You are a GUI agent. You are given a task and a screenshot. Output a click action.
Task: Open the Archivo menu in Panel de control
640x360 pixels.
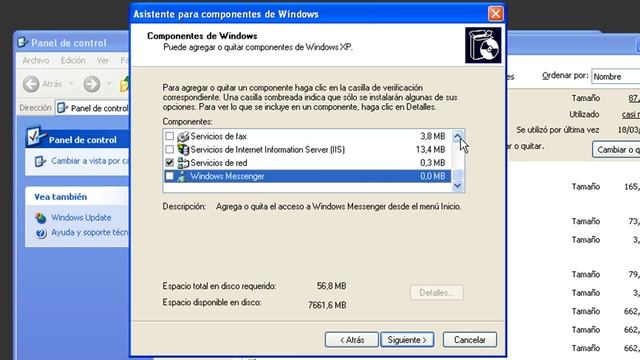tap(36, 60)
